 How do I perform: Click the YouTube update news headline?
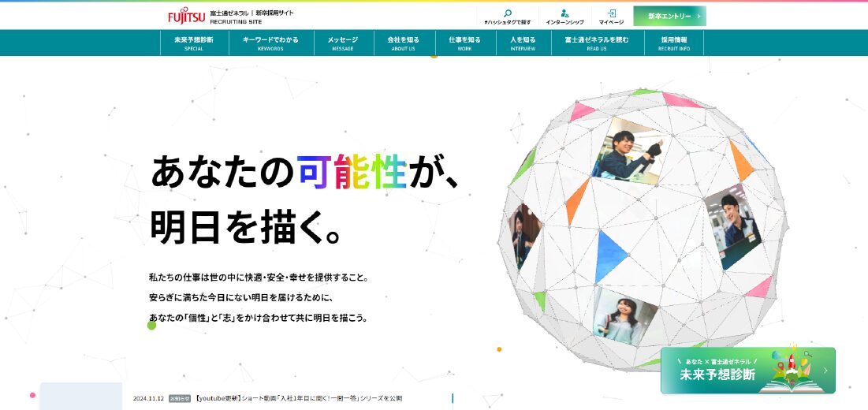[x=299, y=398]
